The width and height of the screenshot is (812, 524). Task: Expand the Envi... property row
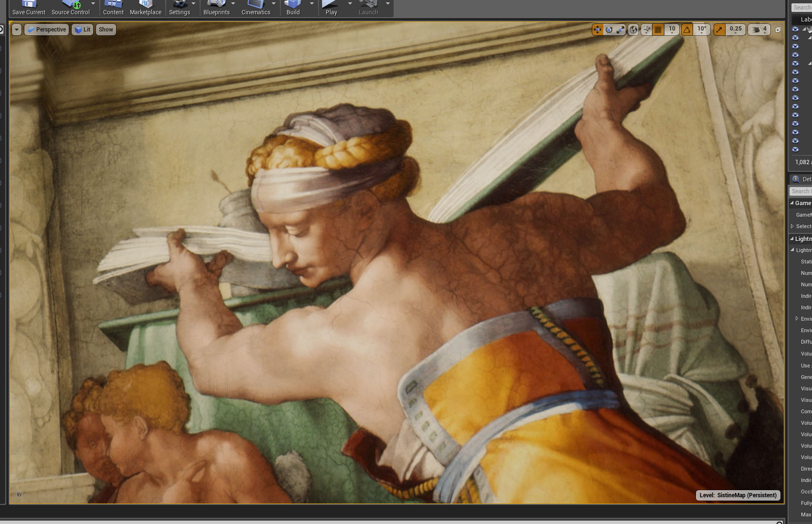click(x=797, y=318)
